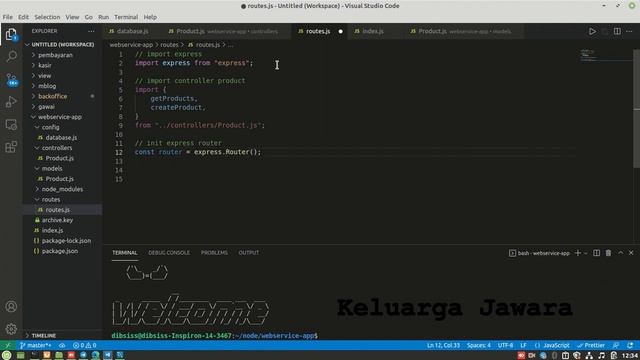This screenshot has width=640, height=360.
Task: Open notifications bell in status bar
Action: [x=631, y=345]
